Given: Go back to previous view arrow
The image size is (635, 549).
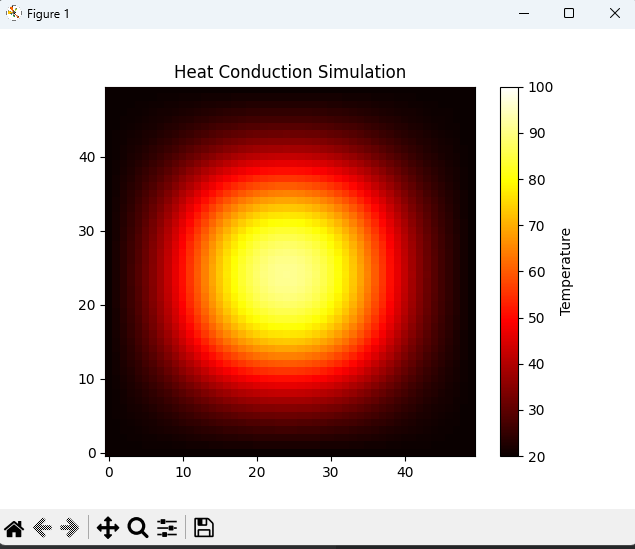Looking at the screenshot, I should coord(42,528).
